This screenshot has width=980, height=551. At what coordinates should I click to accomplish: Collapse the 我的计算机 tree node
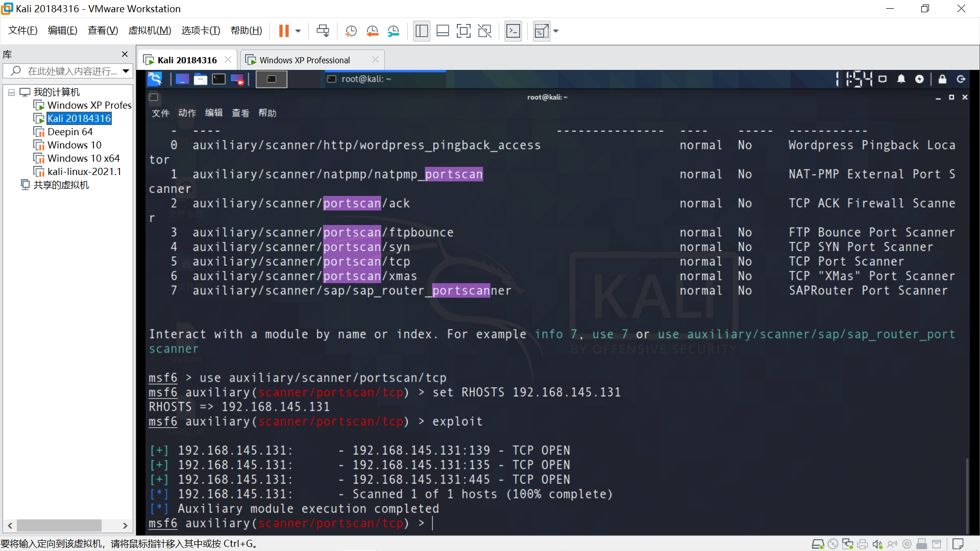tap(11, 92)
